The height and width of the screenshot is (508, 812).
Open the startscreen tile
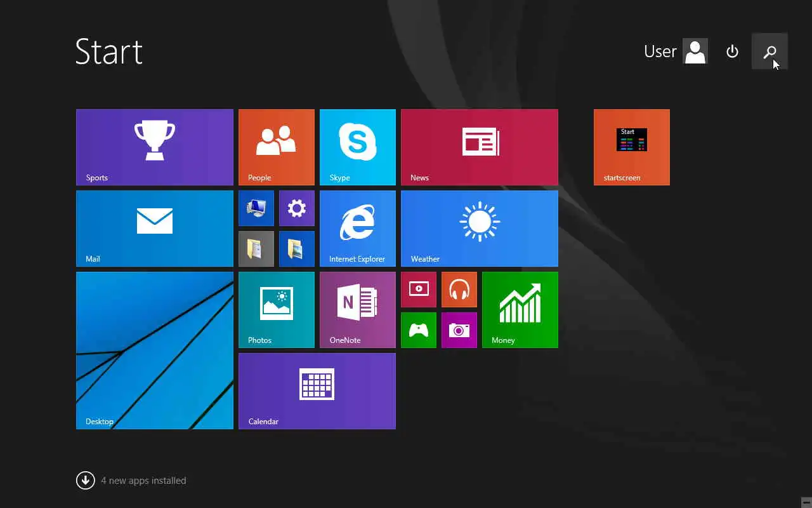coord(632,147)
